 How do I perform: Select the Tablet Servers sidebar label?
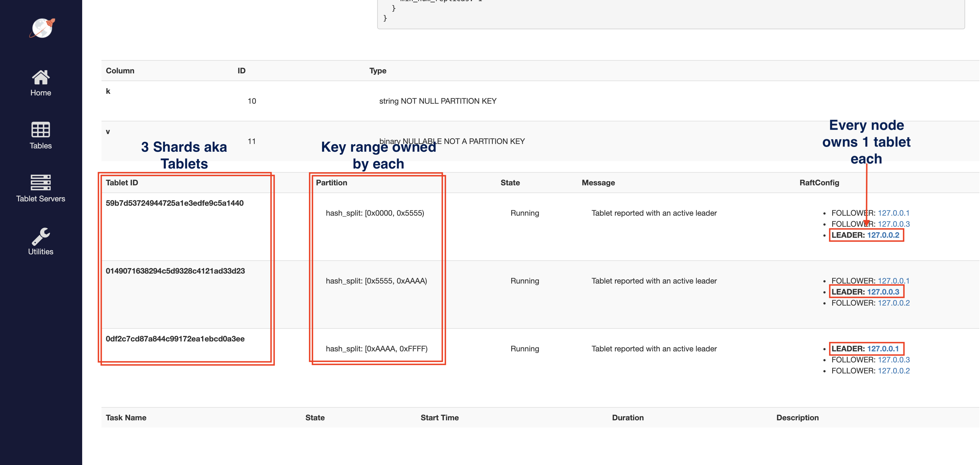(40, 199)
